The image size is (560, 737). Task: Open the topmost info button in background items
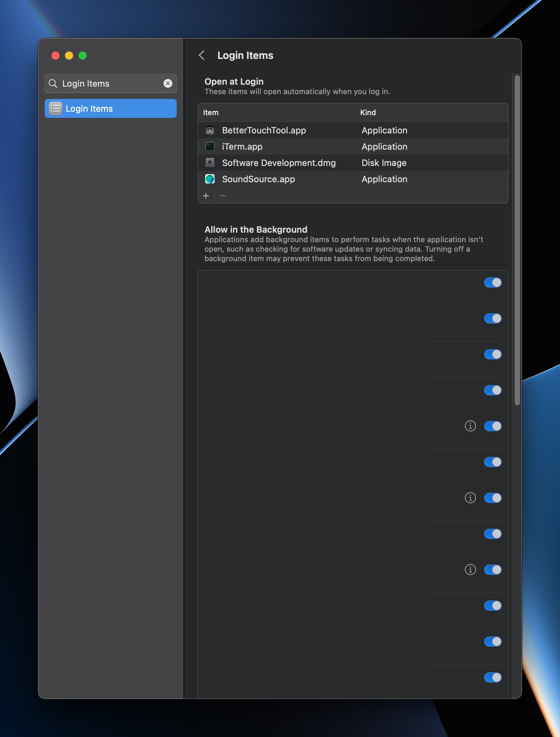(x=470, y=426)
